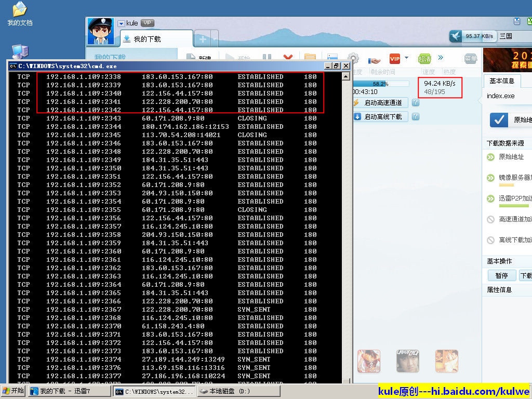The width and height of the screenshot is (532, 399).
Task: Click the kule user avatar picture
Action: [x=100, y=31]
